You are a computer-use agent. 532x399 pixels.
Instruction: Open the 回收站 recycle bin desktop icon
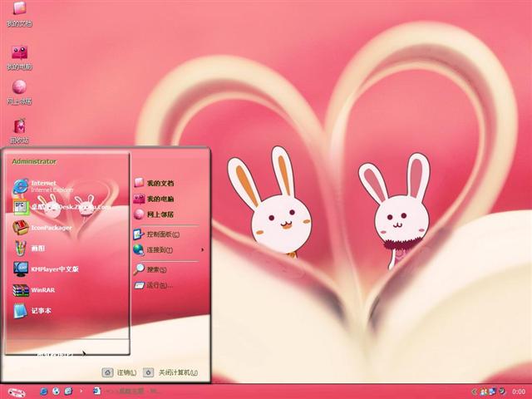[18, 129]
